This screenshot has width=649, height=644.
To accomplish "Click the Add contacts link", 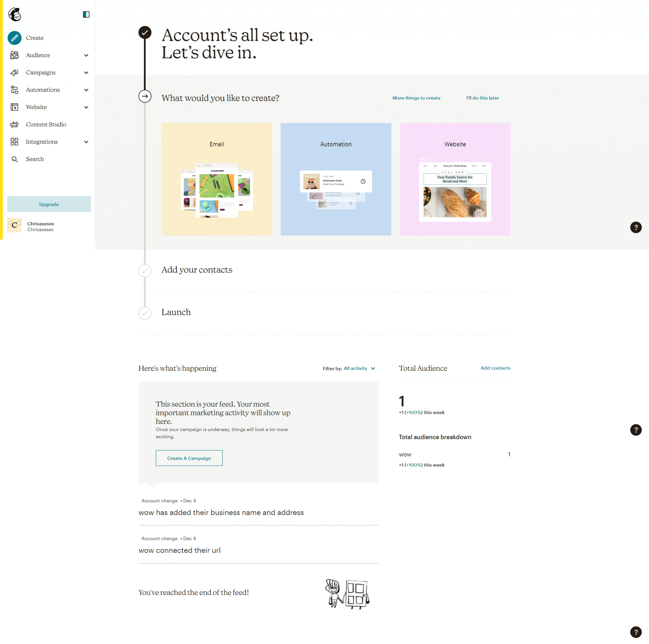I will click(495, 367).
